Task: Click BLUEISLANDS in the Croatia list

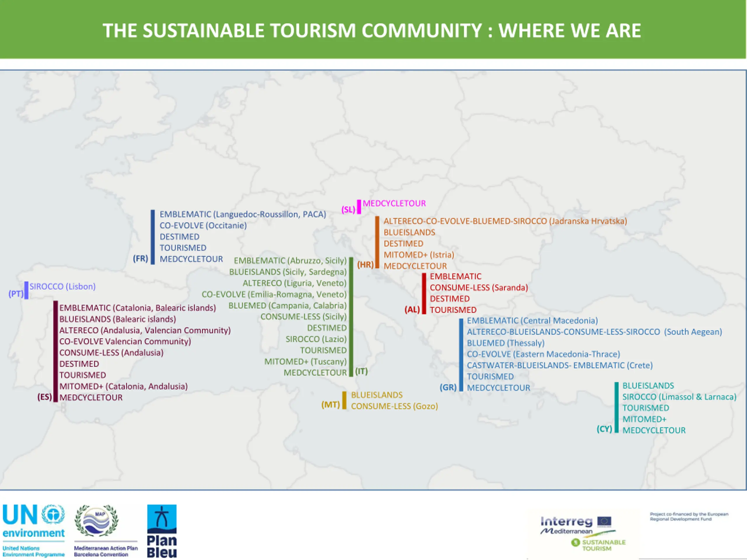Action: pyautogui.click(x=409, y=232)
